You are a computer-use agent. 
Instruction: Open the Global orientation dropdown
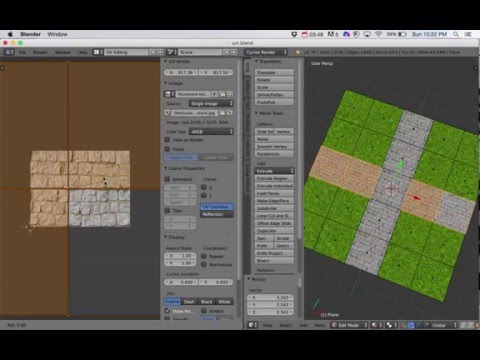click(x=442, y=325)
